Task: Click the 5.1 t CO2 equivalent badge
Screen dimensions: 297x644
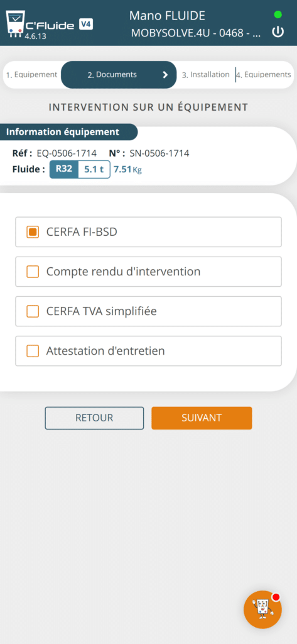Action: coord(94,169)
